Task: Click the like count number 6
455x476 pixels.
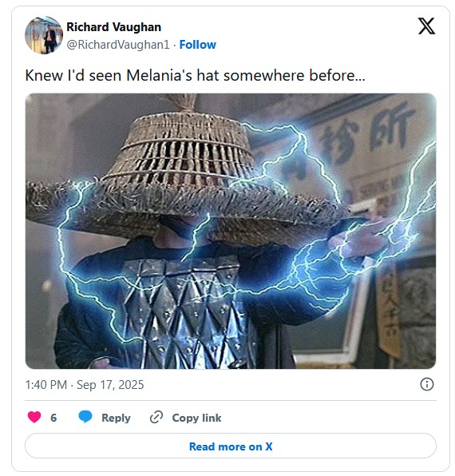Action: pos(53,418)
